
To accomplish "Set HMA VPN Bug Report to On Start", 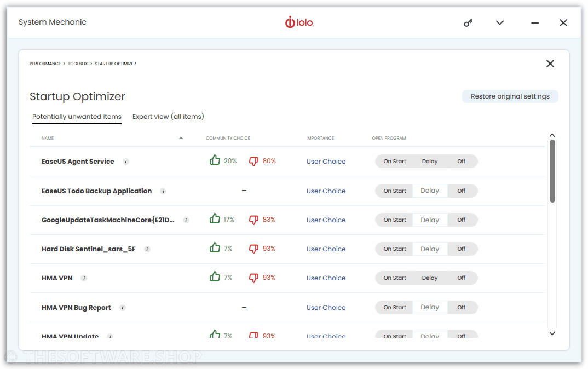I will pos(395,308).
